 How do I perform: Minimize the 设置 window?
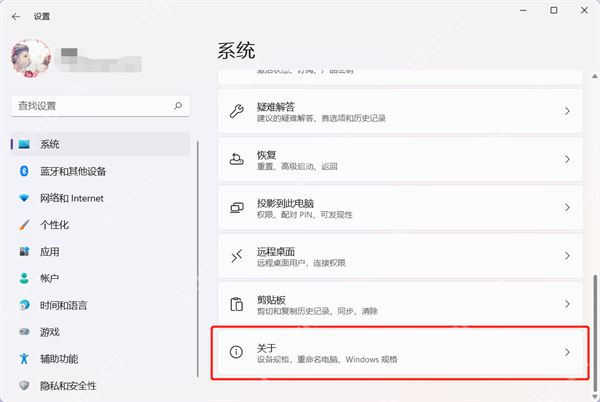[x=523, y=10]
